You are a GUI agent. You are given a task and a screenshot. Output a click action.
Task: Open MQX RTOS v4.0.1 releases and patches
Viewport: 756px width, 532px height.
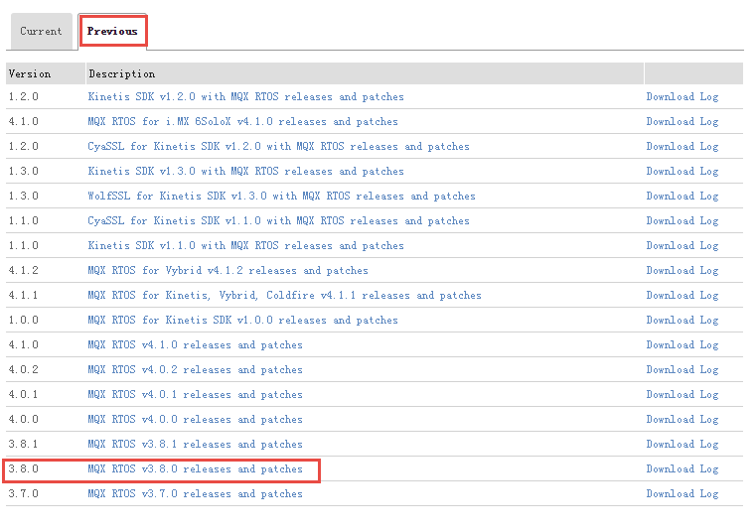coord(195,395)
